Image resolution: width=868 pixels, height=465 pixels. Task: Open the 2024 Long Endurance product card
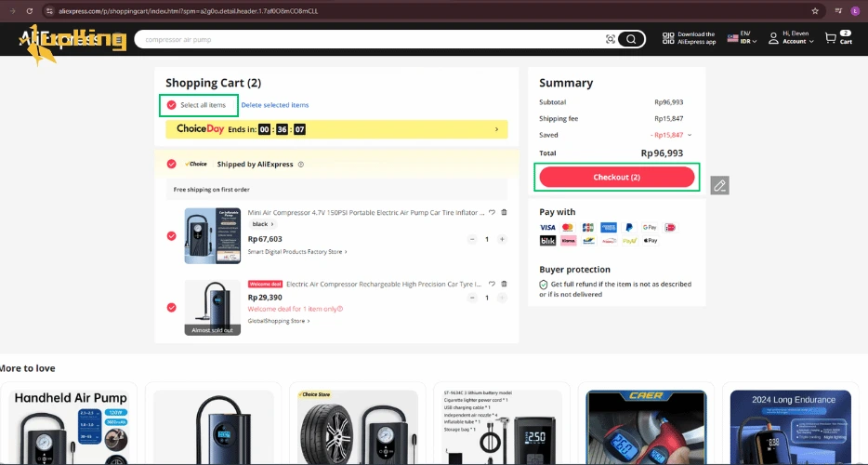pyautogui.click(x=791, y=424)
